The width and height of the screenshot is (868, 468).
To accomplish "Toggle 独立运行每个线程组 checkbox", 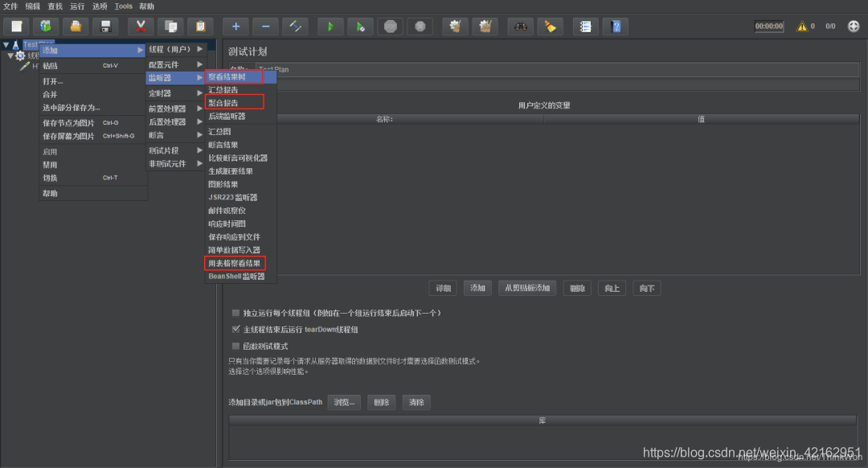I will point(235,313).
